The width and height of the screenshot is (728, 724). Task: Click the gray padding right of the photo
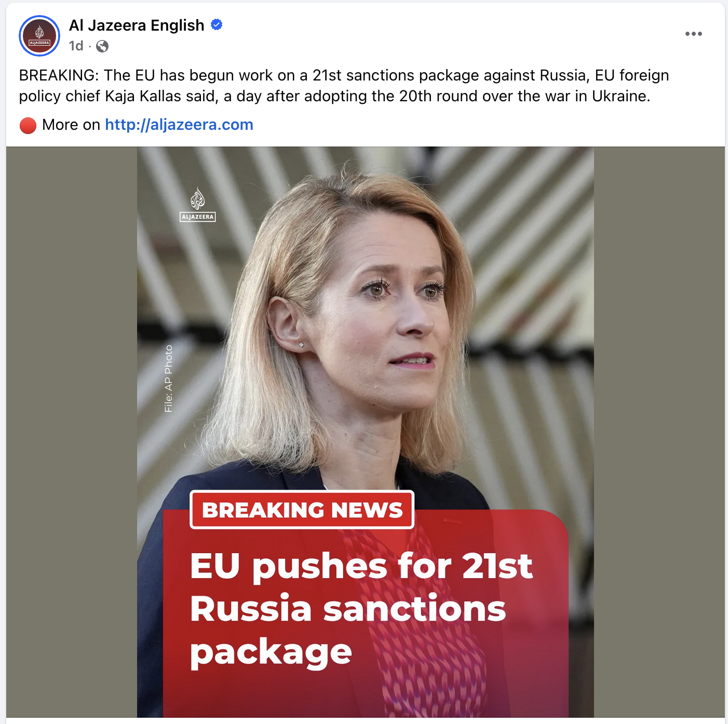659,432
